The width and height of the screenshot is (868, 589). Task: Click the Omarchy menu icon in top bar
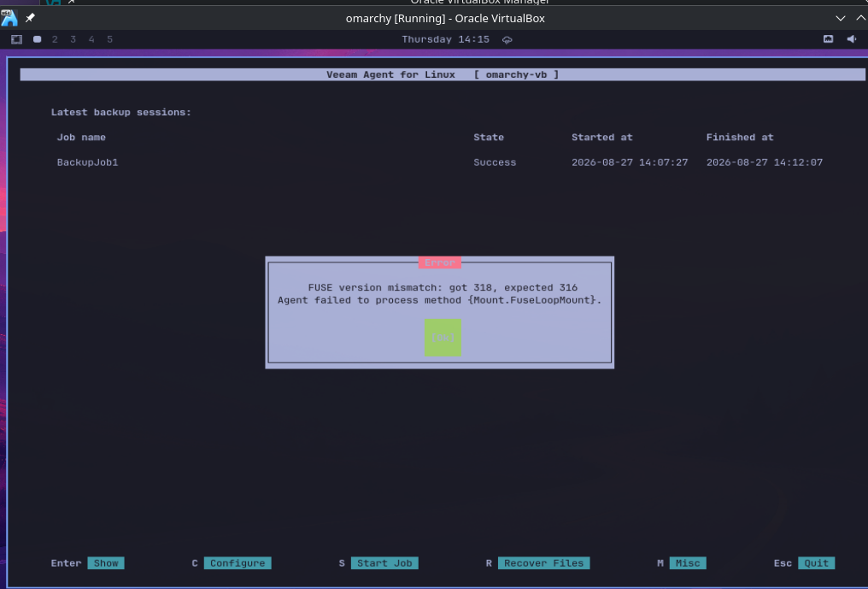[x=16, y=39]
